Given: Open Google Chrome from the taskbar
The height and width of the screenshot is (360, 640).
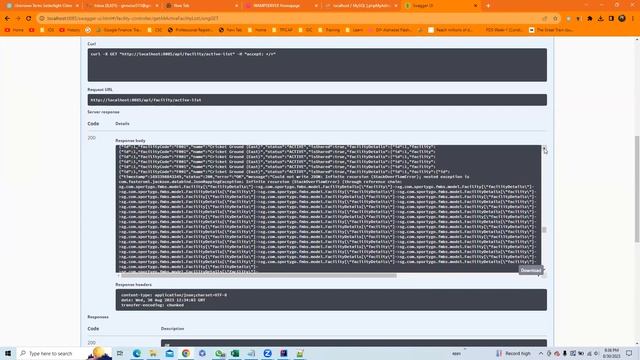Looking at the screenshot, I should (x=186, y=353).
